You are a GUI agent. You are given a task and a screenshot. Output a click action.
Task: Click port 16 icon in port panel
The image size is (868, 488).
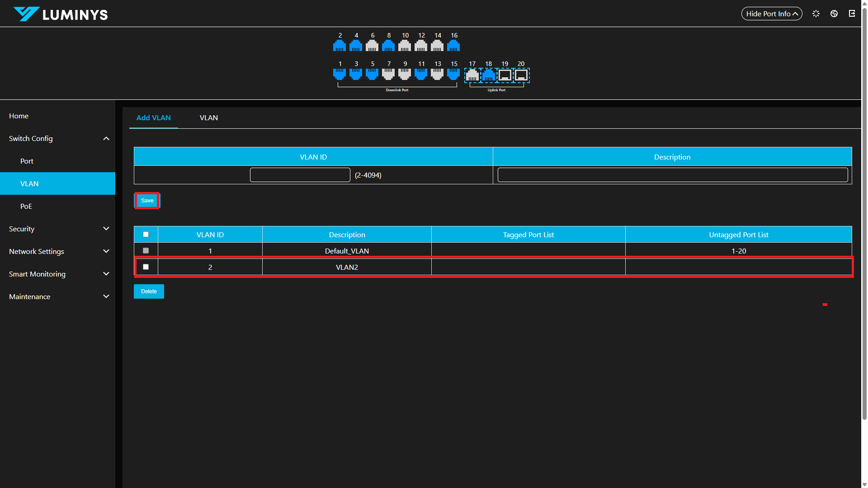click(453, 46)
